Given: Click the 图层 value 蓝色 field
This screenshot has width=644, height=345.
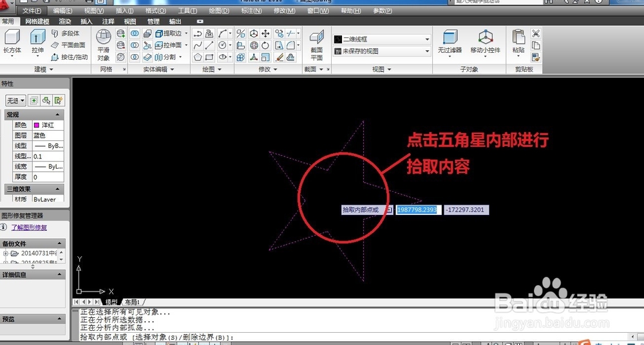Looking at the screenshot, I should 48,135.
